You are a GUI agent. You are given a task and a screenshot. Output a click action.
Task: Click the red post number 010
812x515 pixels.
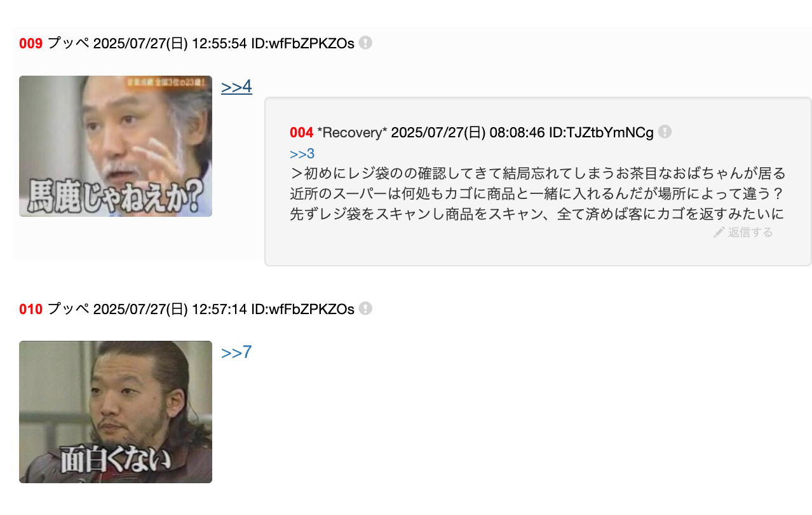pyautogui.click(x=30, y=309)
